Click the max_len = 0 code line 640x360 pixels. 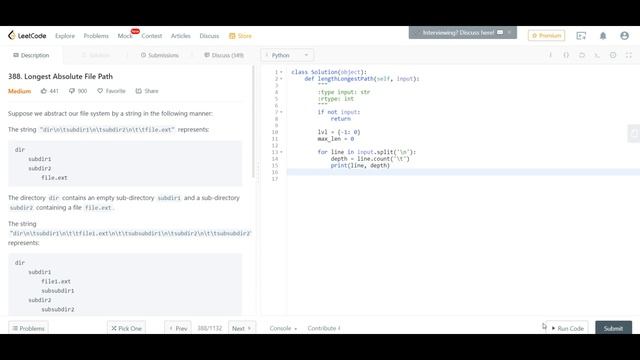pos(336,139)
